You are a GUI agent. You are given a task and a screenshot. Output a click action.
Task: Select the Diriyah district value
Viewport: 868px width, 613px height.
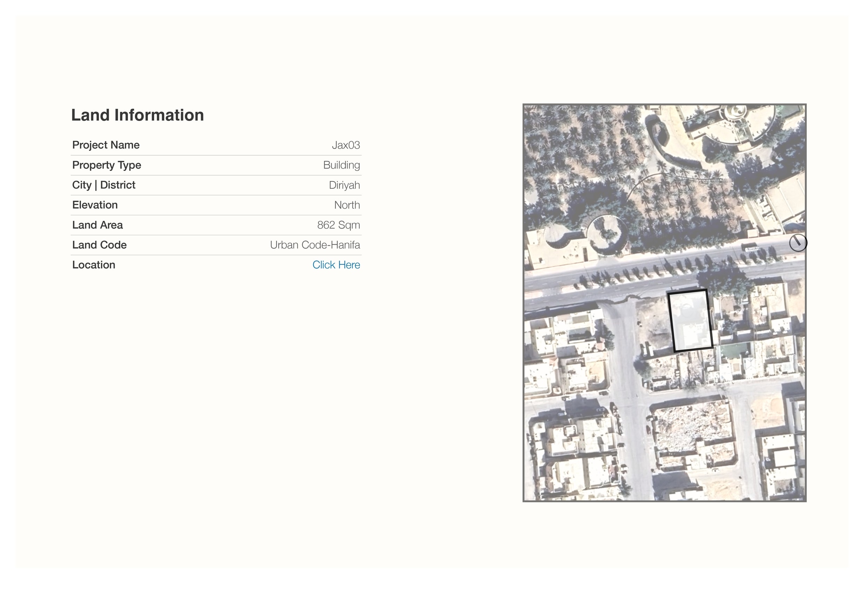pos(344,185)
